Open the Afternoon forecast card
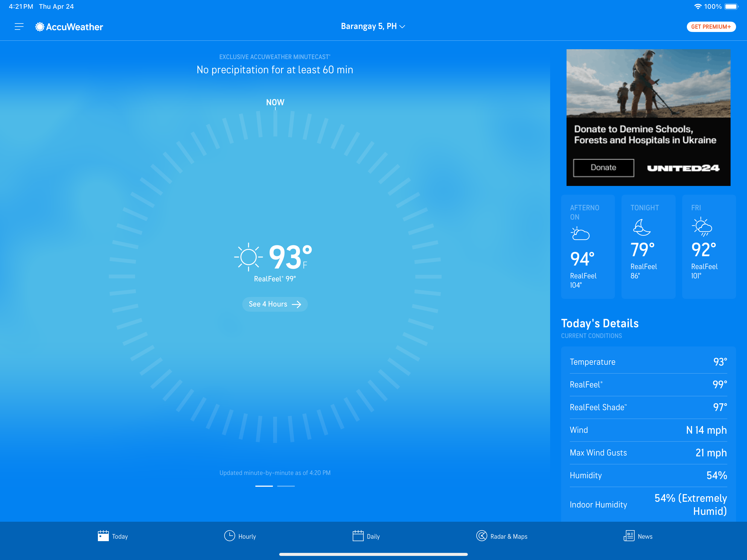 588,247
